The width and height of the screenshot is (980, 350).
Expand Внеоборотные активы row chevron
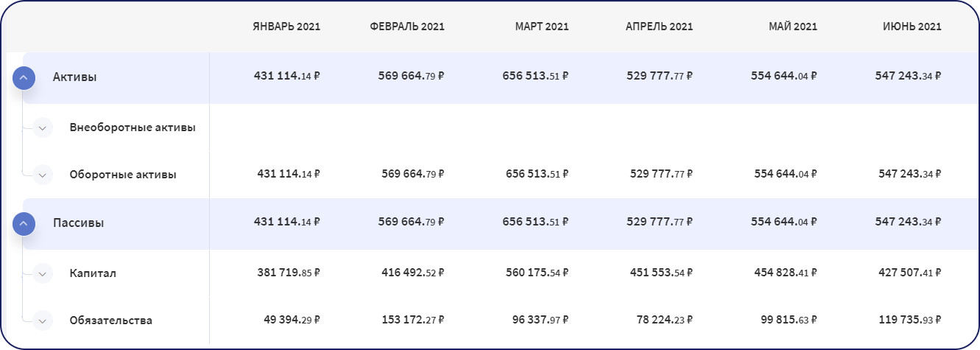click(43, 127)
